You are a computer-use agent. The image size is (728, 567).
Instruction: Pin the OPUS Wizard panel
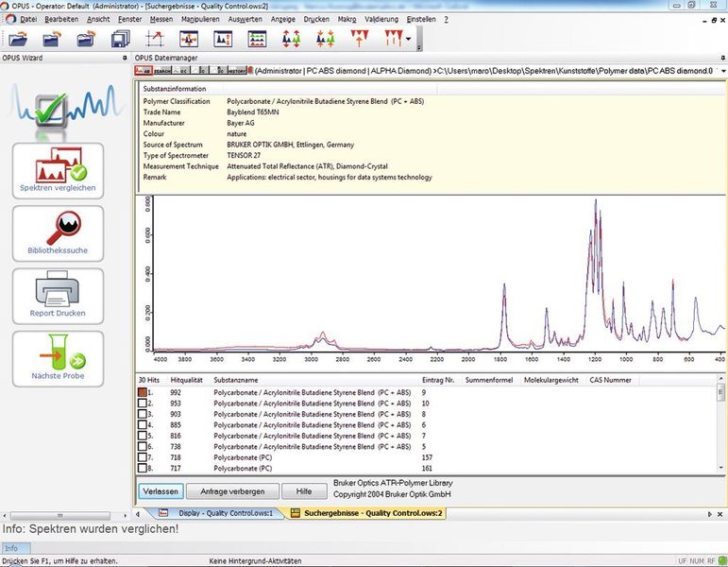[x=125, y=58]
